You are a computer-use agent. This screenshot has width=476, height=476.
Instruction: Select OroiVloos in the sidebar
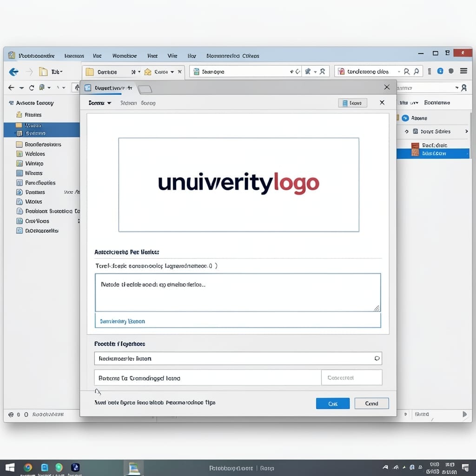[x=37, y=221]
